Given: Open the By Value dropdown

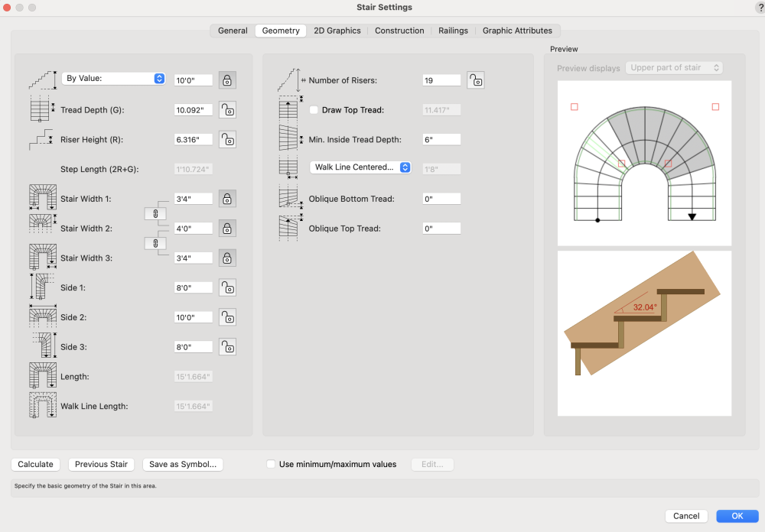Looking at the screenshot, I should 114,79.
